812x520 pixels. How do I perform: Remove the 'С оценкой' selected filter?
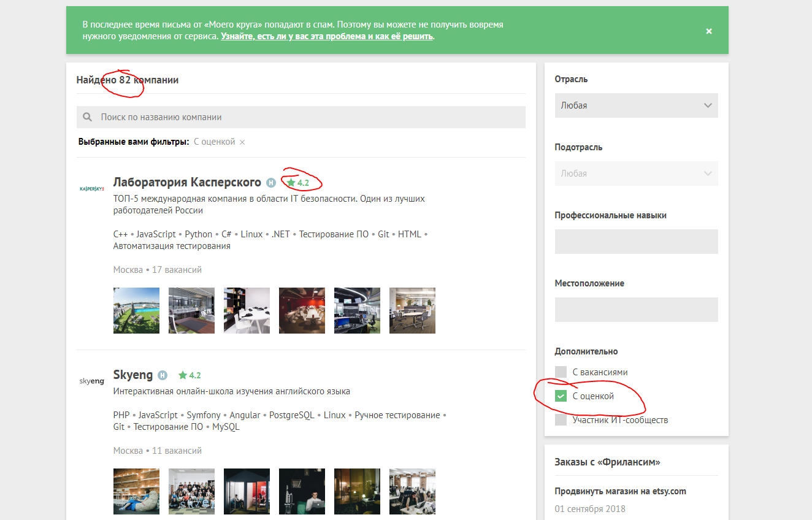(x=242, y=142)
